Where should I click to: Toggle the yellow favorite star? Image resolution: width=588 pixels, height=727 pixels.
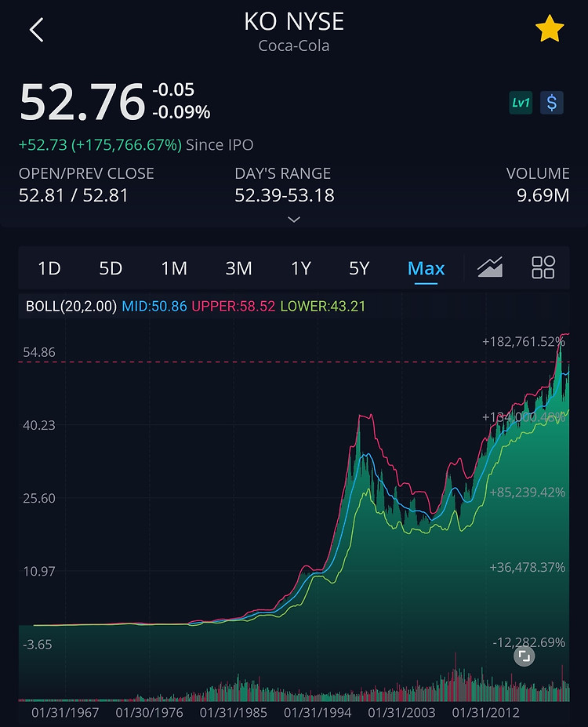click(x=550, y=29)
